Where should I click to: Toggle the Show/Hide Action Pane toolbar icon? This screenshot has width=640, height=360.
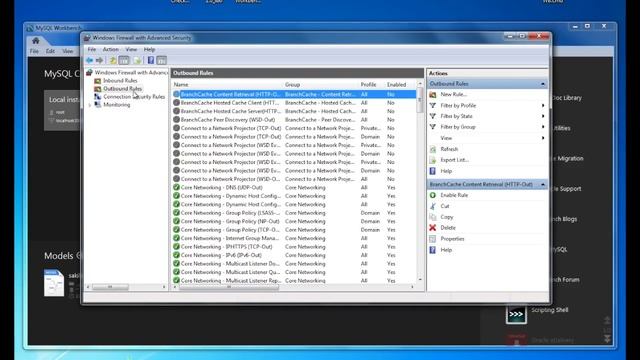click(x=162, y=60)
